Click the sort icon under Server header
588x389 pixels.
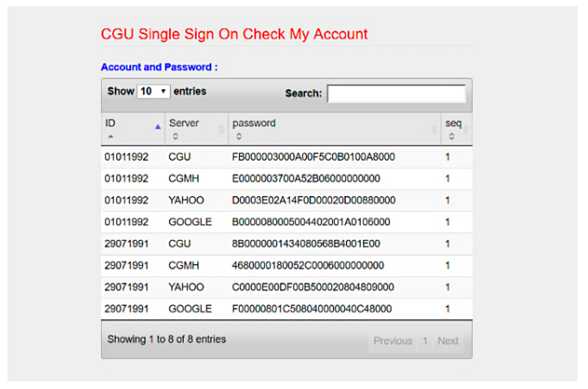tap(175, 136)
